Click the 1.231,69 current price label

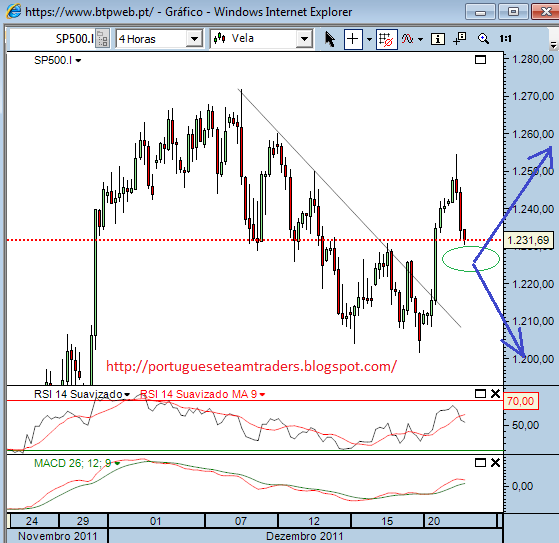pyautogui.click(x=528, y=240)
